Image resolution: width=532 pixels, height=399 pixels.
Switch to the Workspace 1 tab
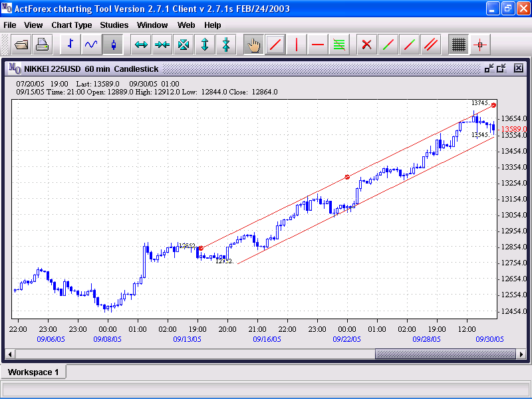point(33,372)
